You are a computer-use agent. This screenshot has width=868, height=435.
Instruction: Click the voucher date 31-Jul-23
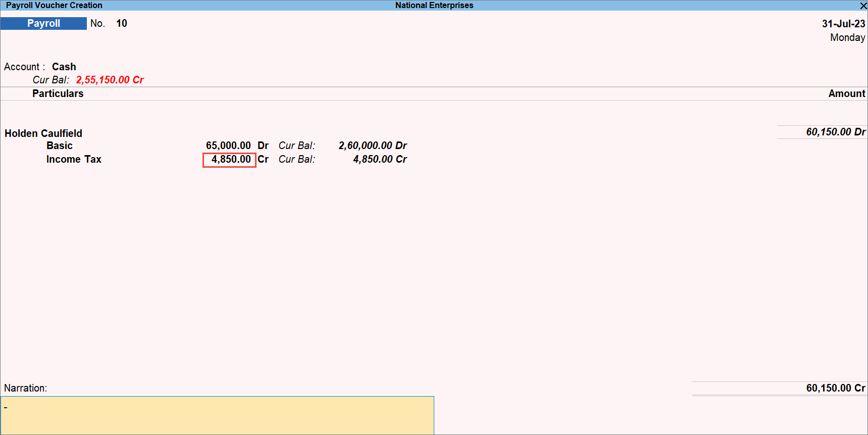(x=843, y=24)
